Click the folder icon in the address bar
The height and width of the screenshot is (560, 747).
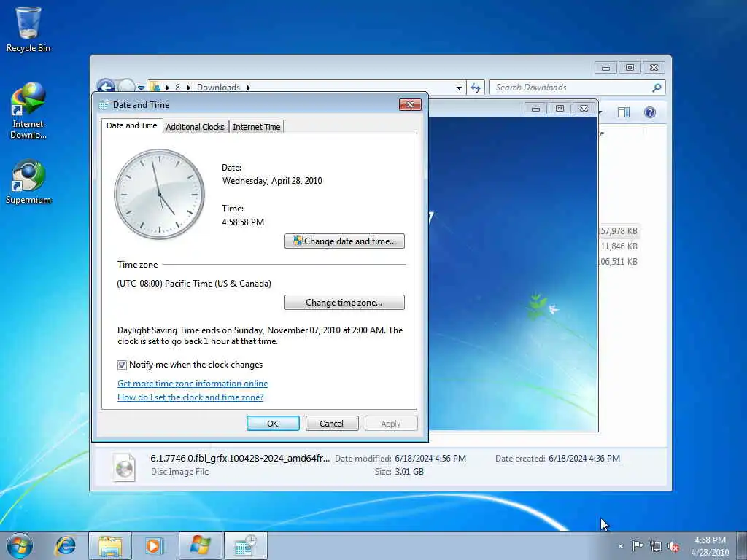(155, 87)
